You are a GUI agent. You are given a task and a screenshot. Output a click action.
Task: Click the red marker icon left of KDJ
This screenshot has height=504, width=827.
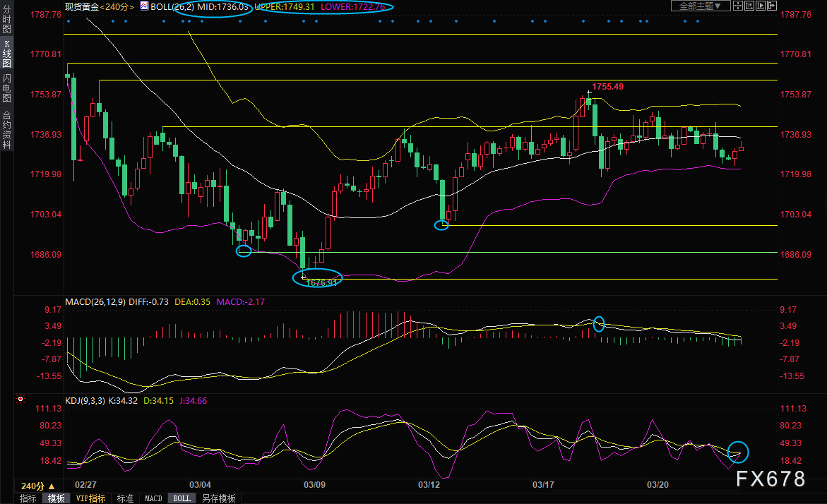tap(20, 400)
